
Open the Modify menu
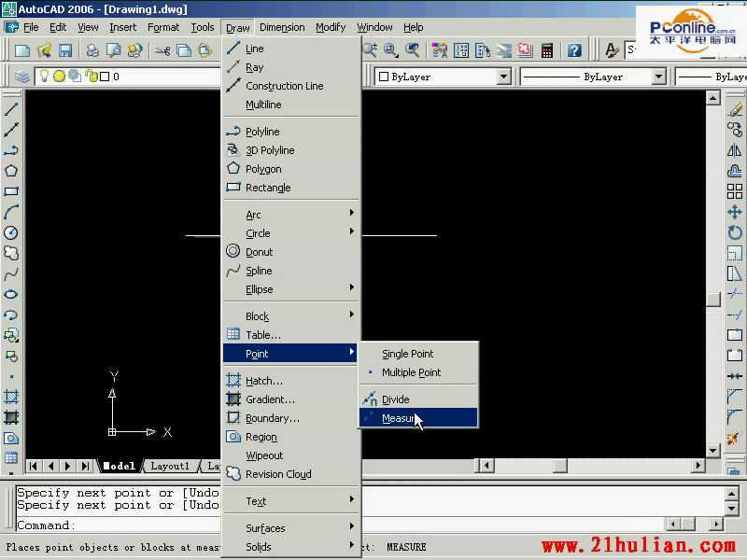[x=331, y=28]
